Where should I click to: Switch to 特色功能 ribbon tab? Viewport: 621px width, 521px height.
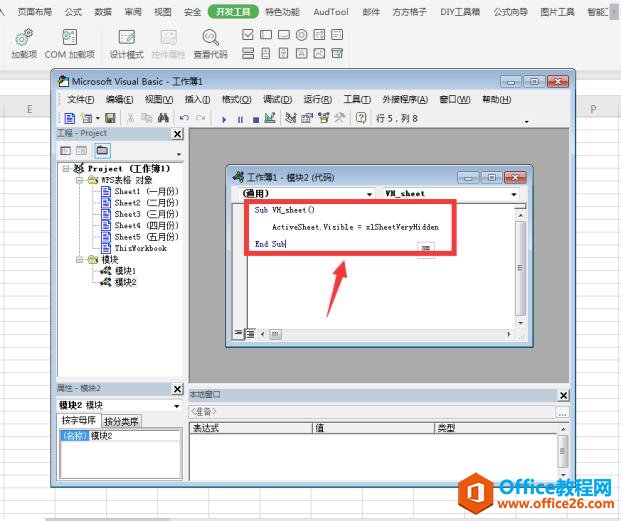click(282, 12)
